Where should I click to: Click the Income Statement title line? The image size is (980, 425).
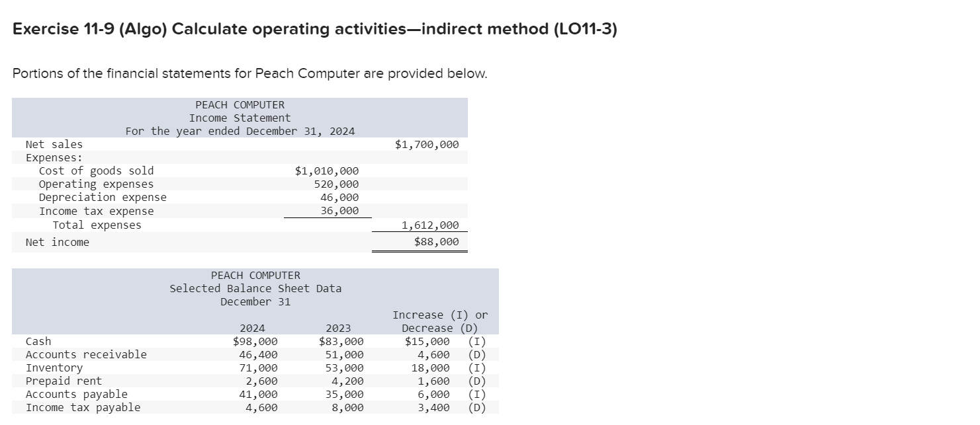(240, 118)
